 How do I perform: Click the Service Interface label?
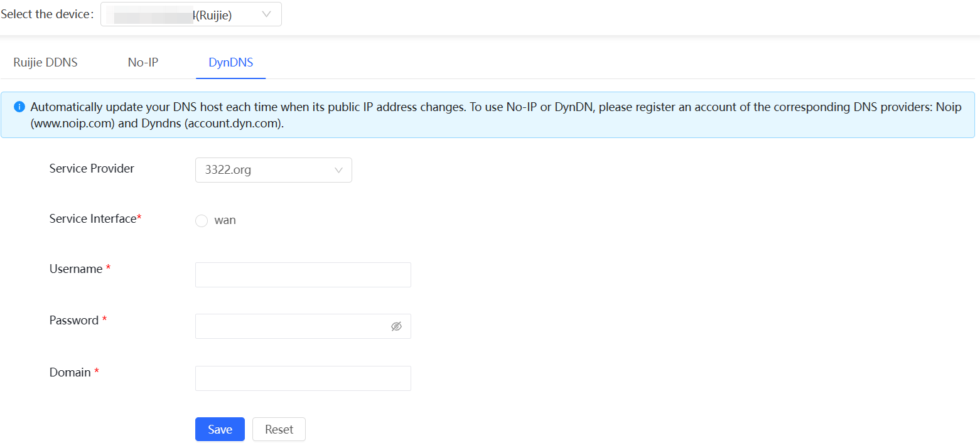tap(93, 219)
